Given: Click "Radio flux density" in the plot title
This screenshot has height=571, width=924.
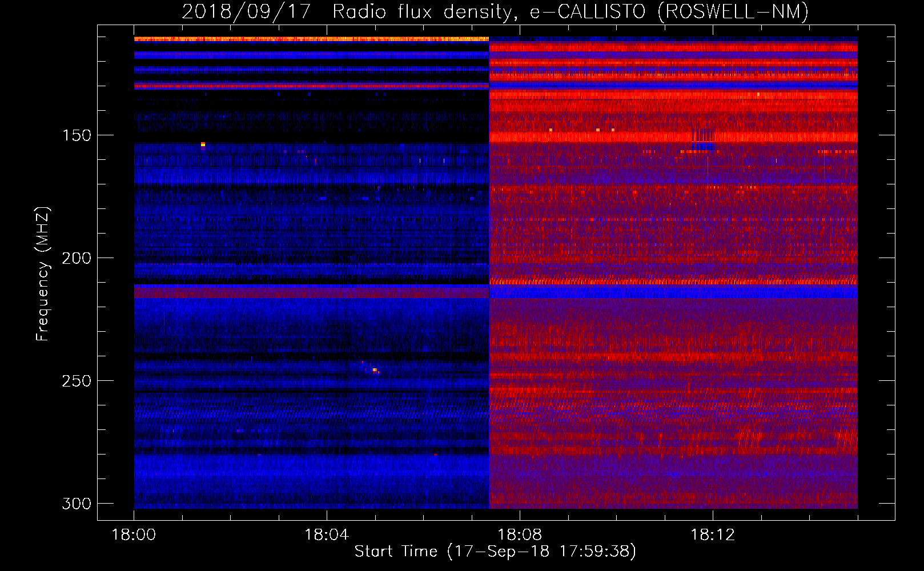Looking at the screenshot, I should tap(425, 12).
